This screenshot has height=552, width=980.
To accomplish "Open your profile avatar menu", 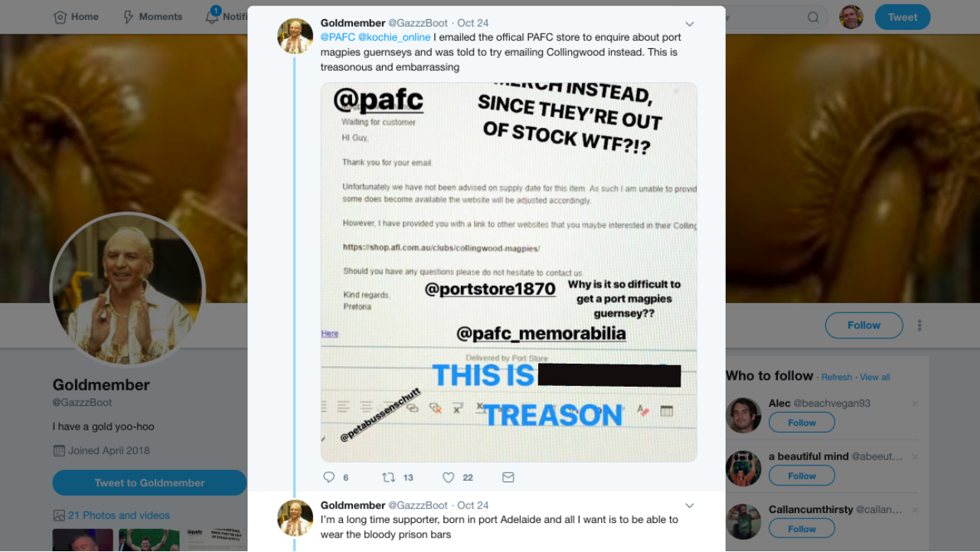I will [x=851, y=17].
